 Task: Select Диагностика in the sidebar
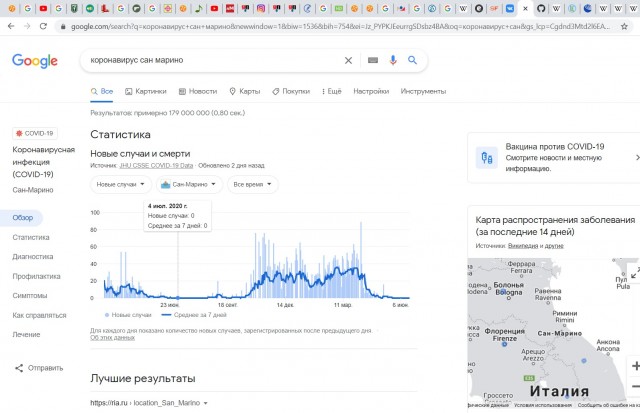point(33,257)
